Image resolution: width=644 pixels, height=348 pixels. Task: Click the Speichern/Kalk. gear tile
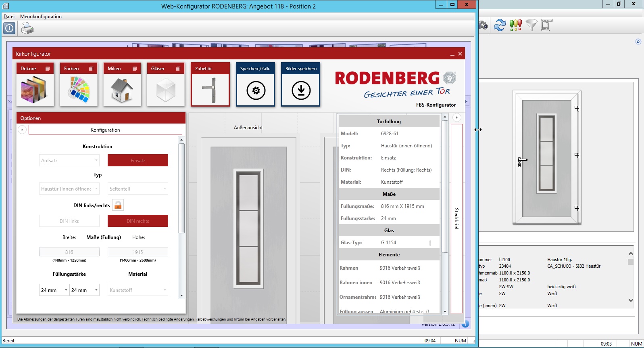coord(256,84)
